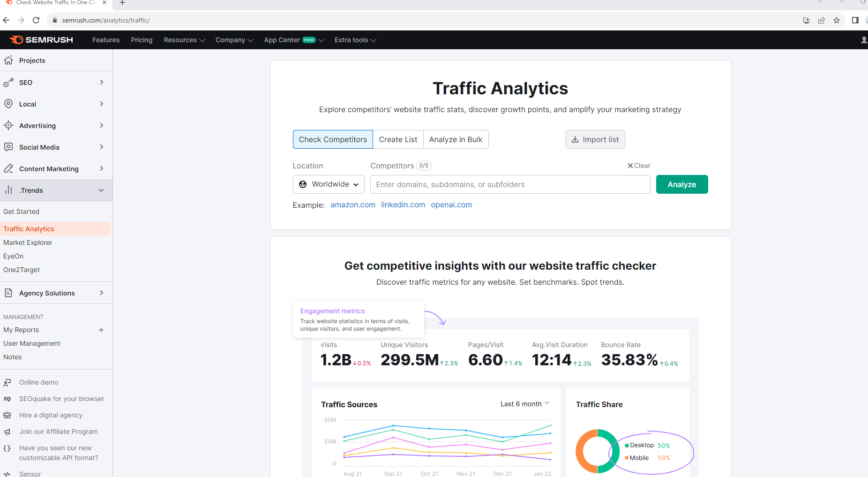
Task: Choose the openai.com example link
Action: (x=451, y=204)
